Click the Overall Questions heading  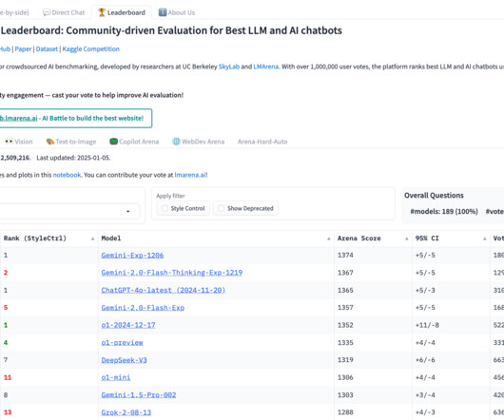pyautogui.click(x=434, y=196)
